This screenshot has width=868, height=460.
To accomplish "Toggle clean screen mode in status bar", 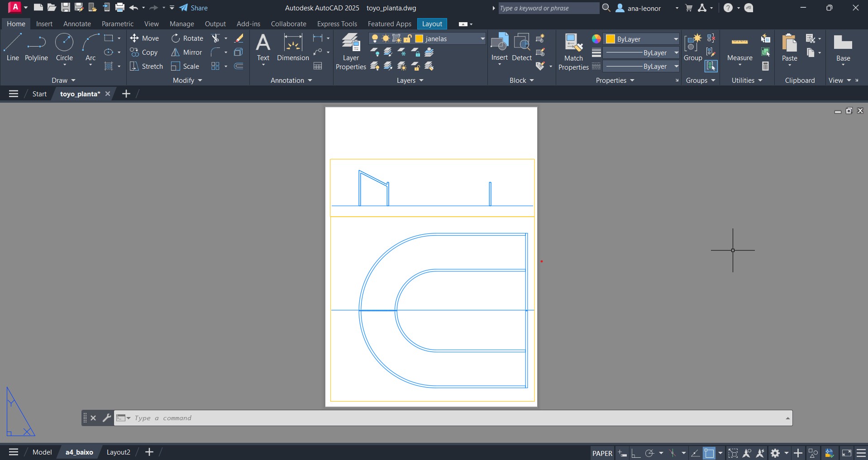I will tap(846, 453).
